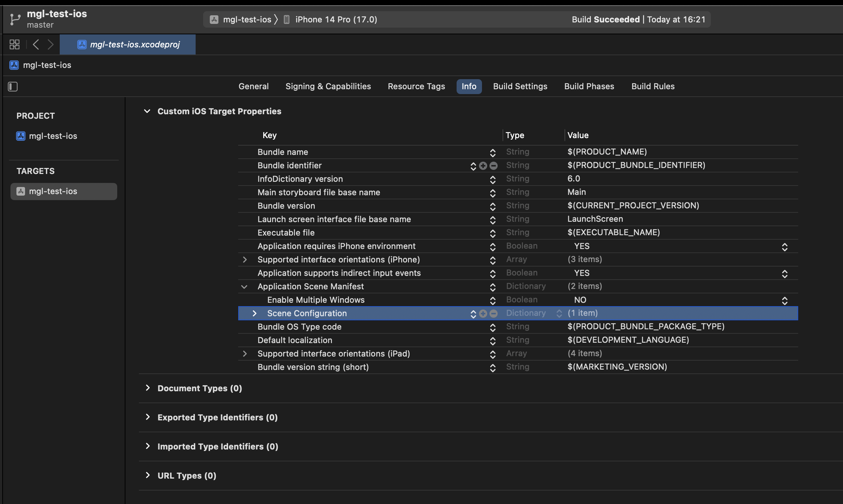Screen dimensions: 843x504
Task: Click the iPhone 14 Pro device icon
Action: [x=287, y=19]
